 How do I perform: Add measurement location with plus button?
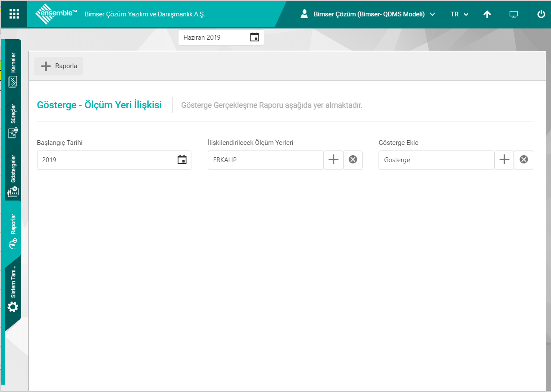333,160
